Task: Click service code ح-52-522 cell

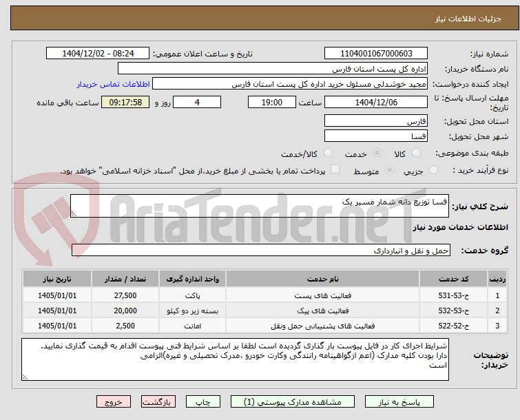Action: pos(453,326)
